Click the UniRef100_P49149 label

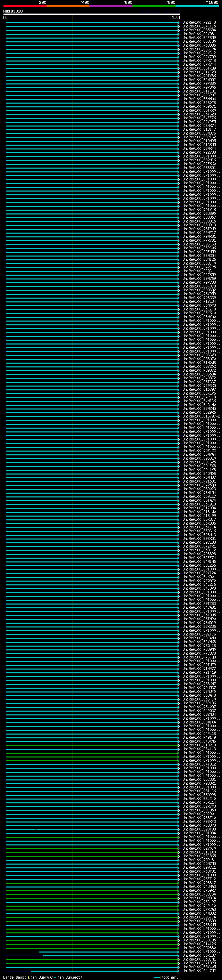click(x=199, y=737)
